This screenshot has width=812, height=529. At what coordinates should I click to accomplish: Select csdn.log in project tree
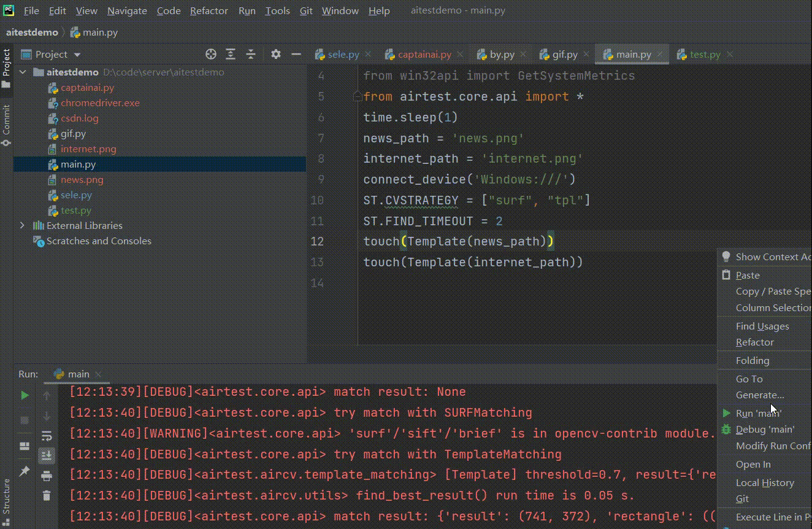point(80,118)
